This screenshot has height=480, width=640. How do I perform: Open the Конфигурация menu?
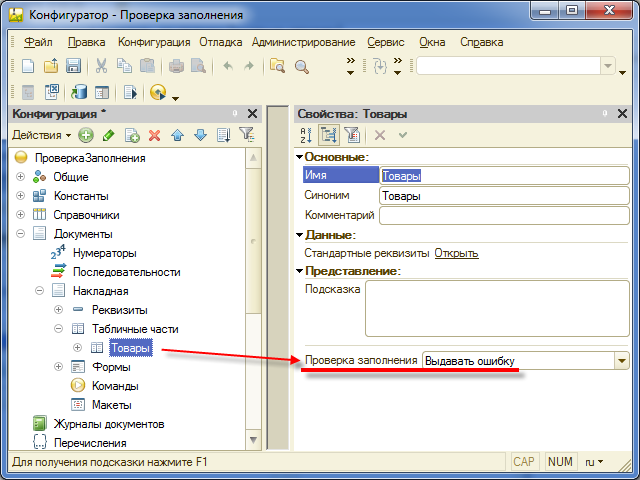pos(154,42)
